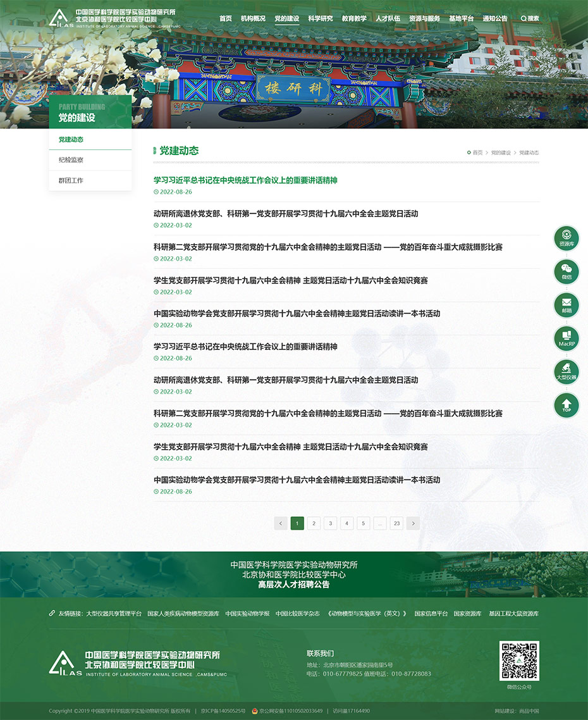Expand the pagination ellipsis button
This screenshot has width=588, height=720.
pos(379,523)
